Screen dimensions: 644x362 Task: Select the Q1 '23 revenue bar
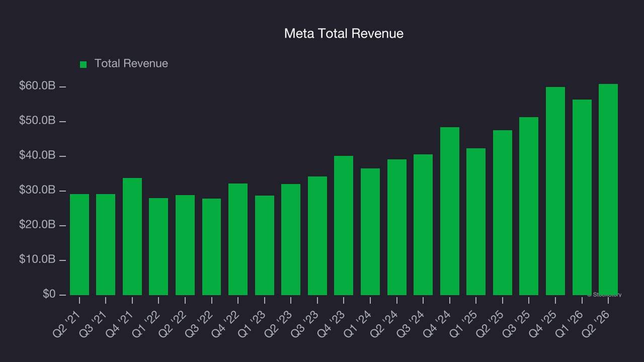point(265,245)
